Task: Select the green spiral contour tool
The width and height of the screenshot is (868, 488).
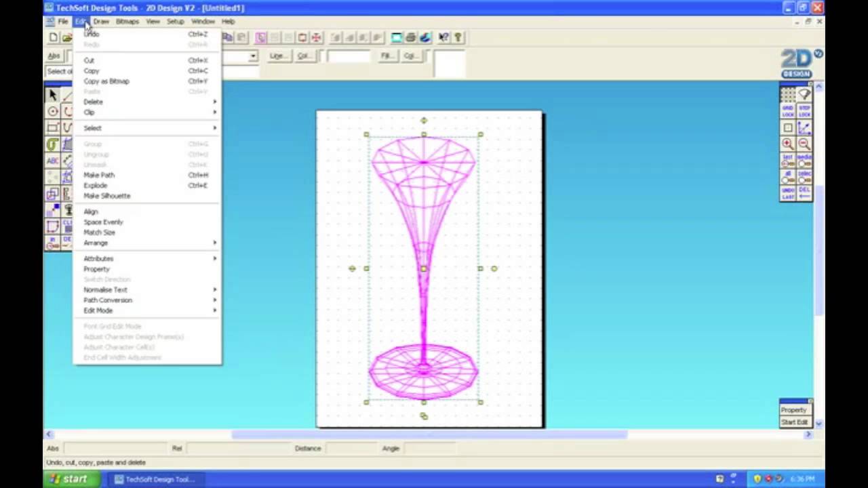Action: [x=53, y=144]
